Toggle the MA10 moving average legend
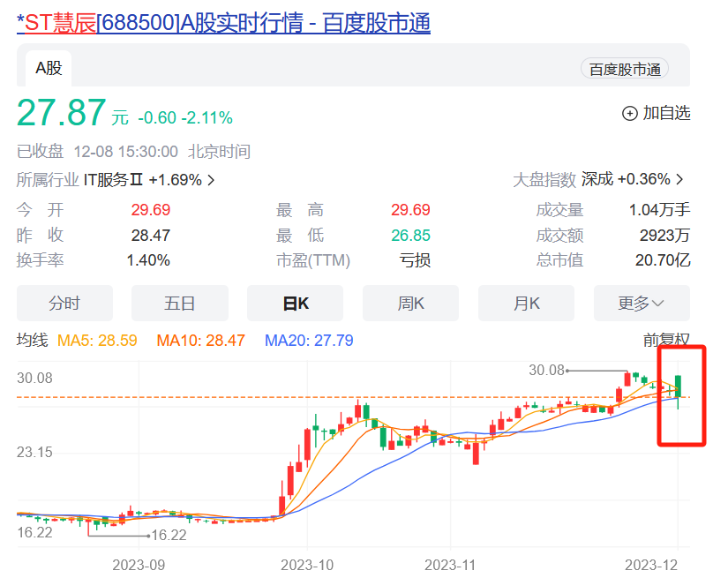This screenshot has width=728, height=578. tap(200, 341)
